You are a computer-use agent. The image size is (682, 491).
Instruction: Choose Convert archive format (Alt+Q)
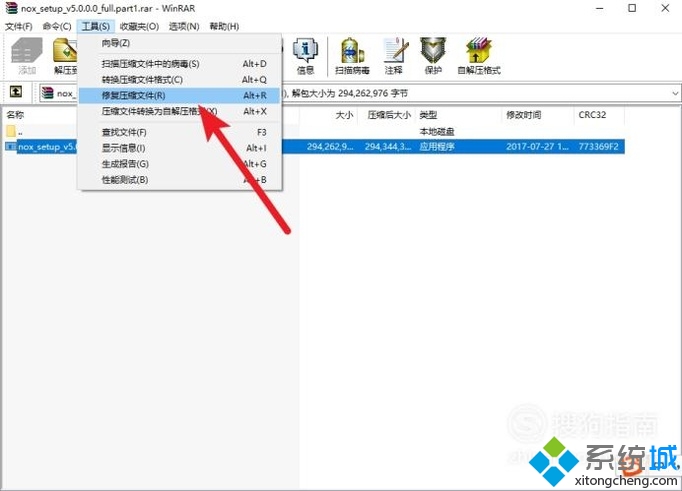click(x=180, y=80)
